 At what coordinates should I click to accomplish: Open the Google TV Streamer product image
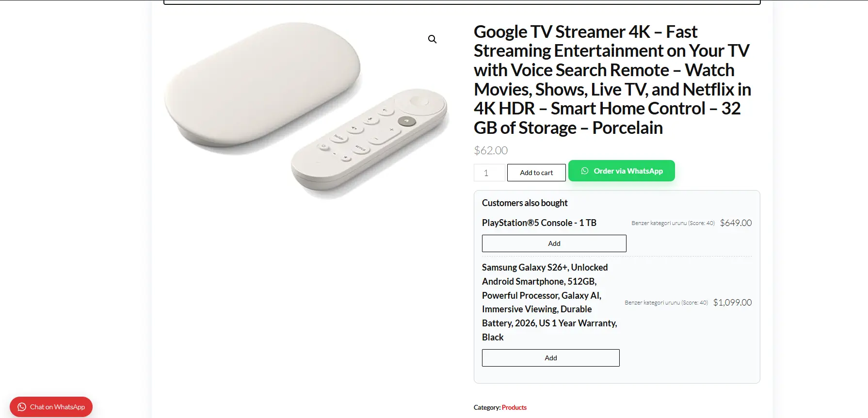click(306, 109)
